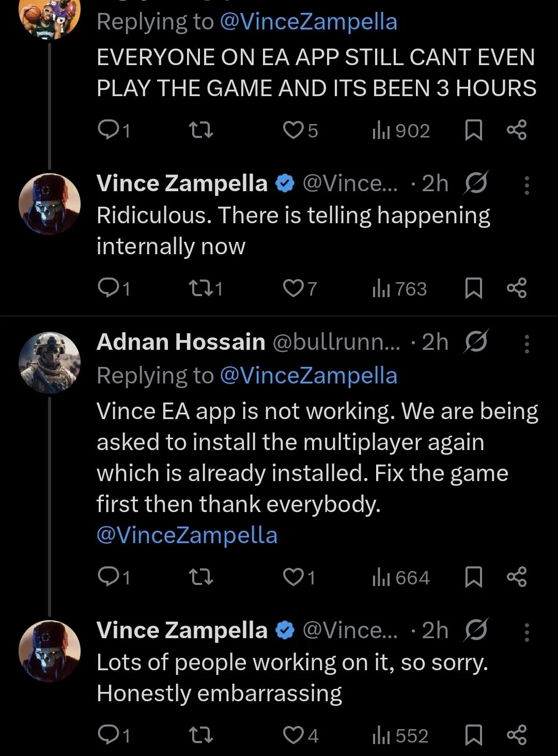This screenshot has height=756, width=558.
Task: Tap Vince Zampella's name on 'Ridiculous' tweet
Action: (182, 183)
